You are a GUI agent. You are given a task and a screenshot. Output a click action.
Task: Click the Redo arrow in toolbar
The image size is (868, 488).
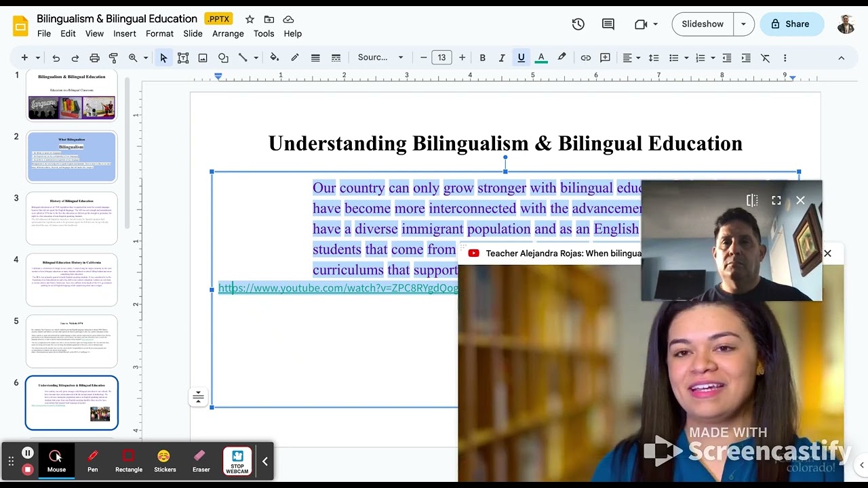pyautogui.click(x=75, y=58)
